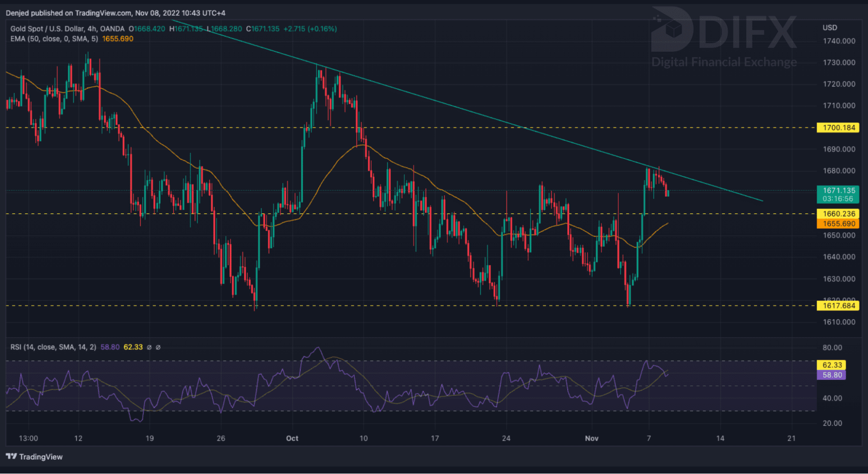Click the purple 58.80 RSI scale label
This screenshot has height=474, width=868.
[832, 375]
